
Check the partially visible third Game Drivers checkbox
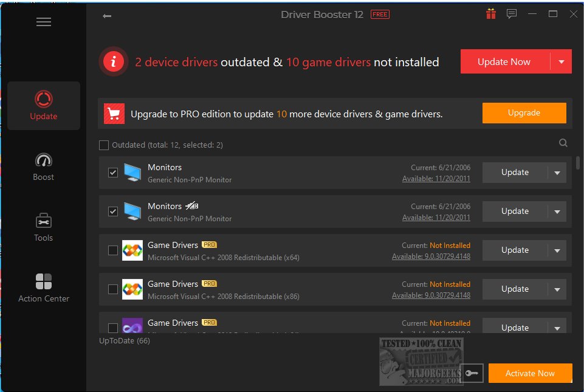click(113, 328)
